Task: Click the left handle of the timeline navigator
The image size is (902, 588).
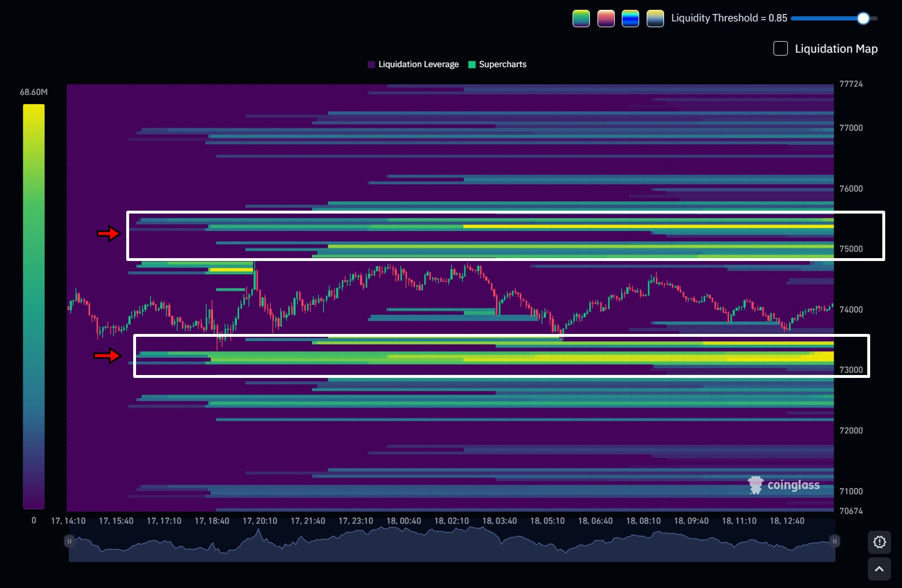Action: click(69, 541)
